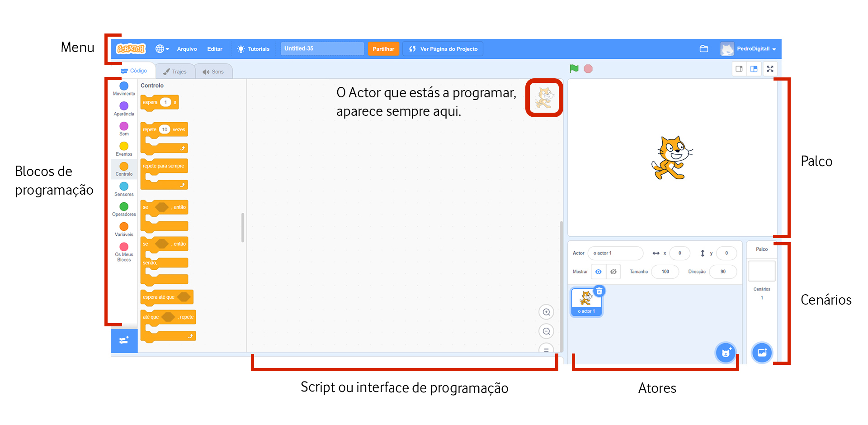Screen dimensions: 868x425
Task: Click the green flag to start
Action: pos(574,69)
